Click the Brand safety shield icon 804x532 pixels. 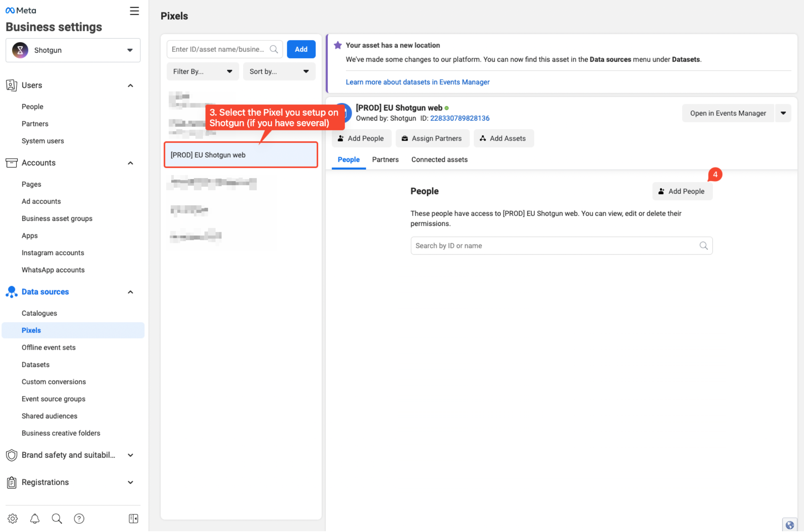coord(11,455)
